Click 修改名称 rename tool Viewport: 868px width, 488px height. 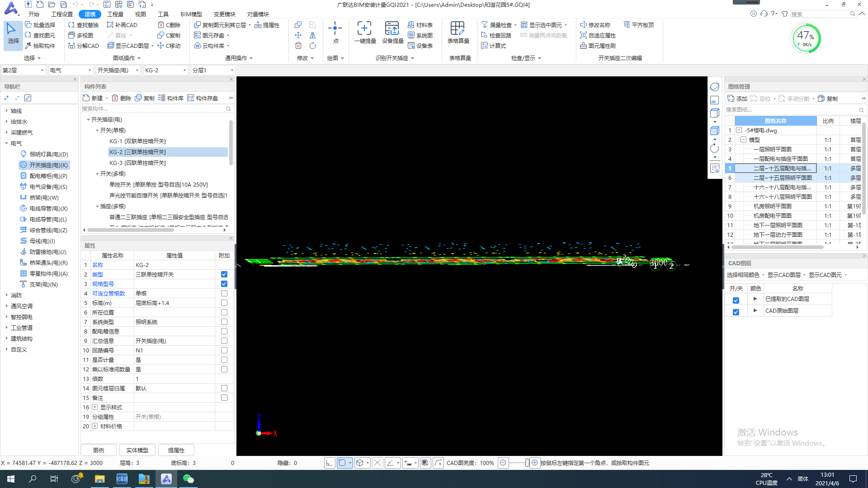click(x=595, y=25)
